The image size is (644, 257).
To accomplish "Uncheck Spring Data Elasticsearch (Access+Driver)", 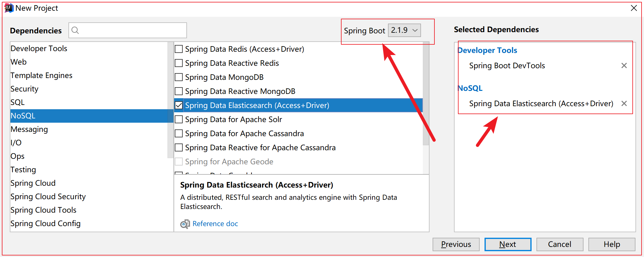I will (179, 105).
